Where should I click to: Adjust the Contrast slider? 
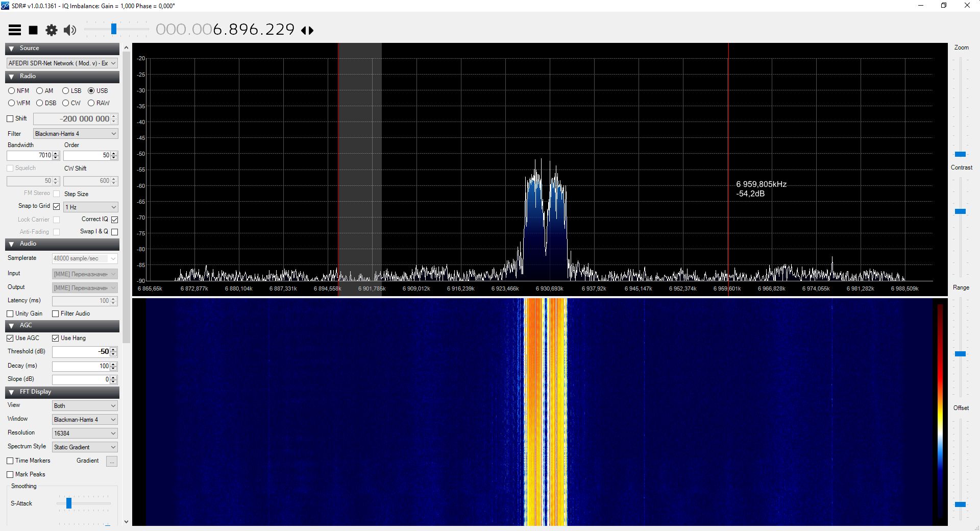(x=960, y=211)
